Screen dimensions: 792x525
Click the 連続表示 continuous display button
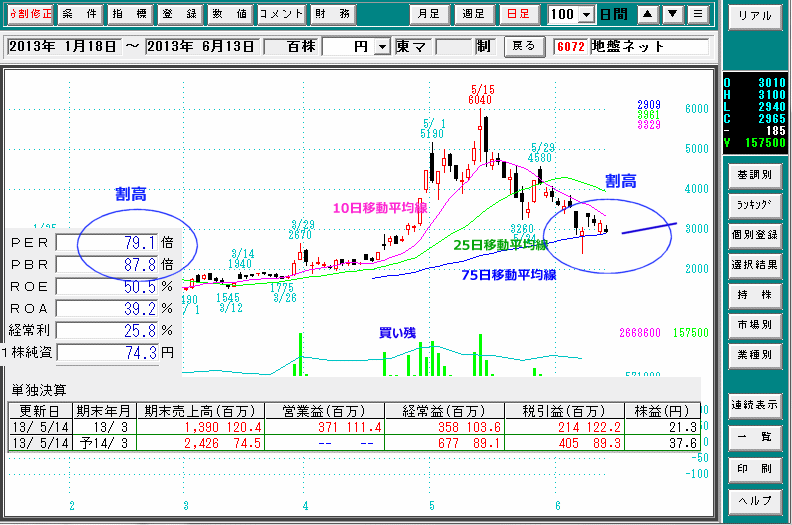tap(755, 405)
